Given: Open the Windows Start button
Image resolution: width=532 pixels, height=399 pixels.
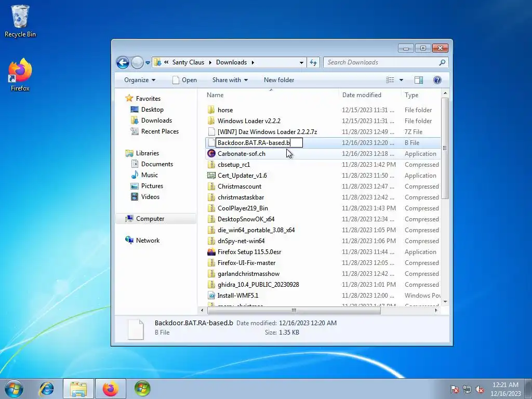Looking at the screenshot, I should tap(14, 389).
